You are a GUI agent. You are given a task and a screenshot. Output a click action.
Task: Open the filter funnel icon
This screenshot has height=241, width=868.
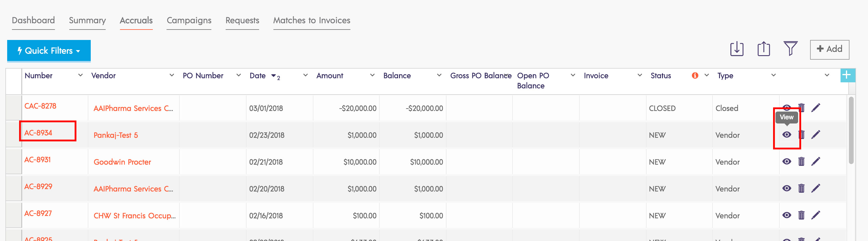790,49
